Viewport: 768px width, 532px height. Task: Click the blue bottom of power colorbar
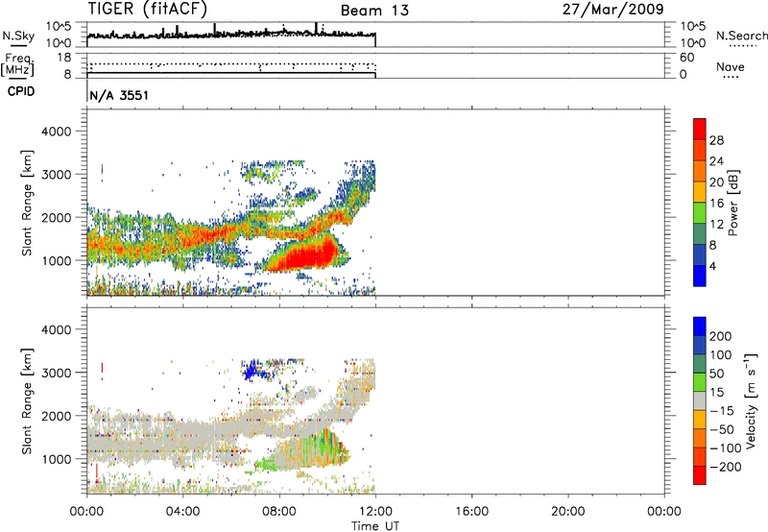coord(700,276)
